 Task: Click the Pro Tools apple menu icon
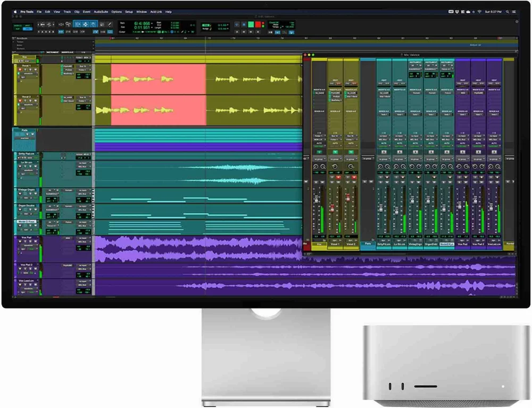pyautogui.click(x=14, y=11)
